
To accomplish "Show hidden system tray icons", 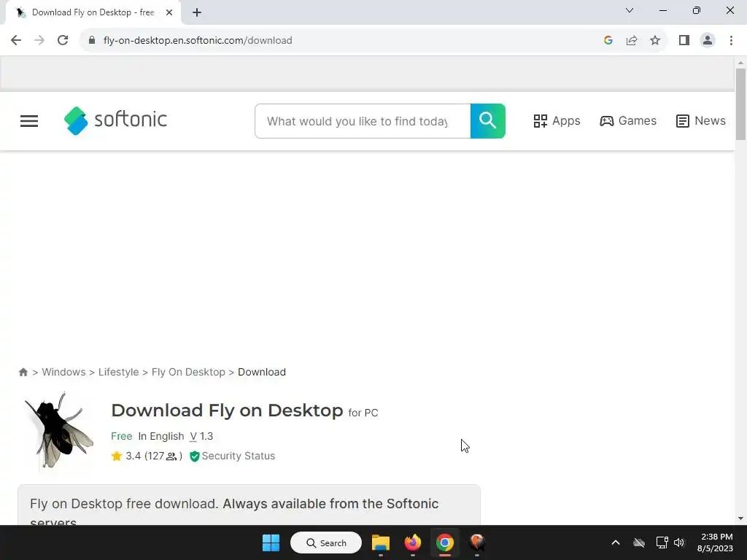I will [616, 542].
